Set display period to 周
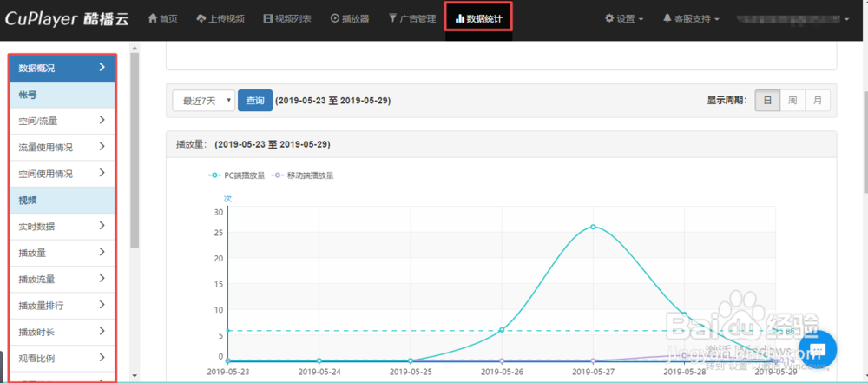 (x=792, y=101)
